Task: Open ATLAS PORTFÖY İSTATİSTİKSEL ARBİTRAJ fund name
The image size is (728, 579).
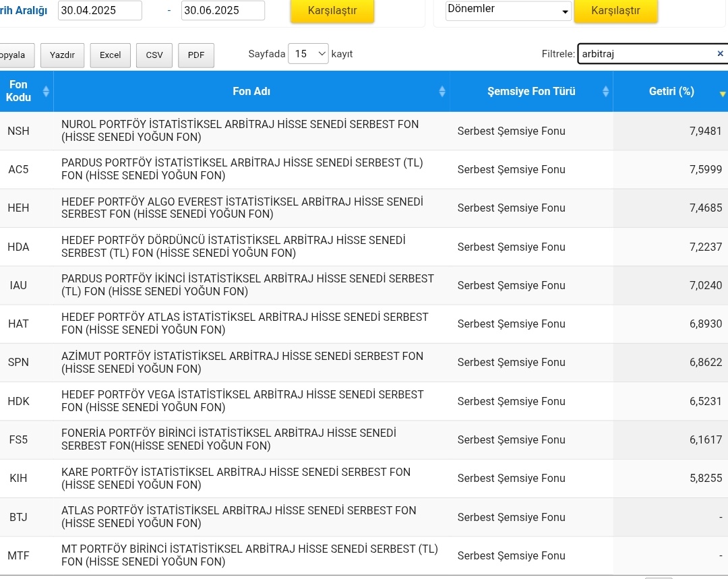Action: pyautogui.click(x=239, y=517)
